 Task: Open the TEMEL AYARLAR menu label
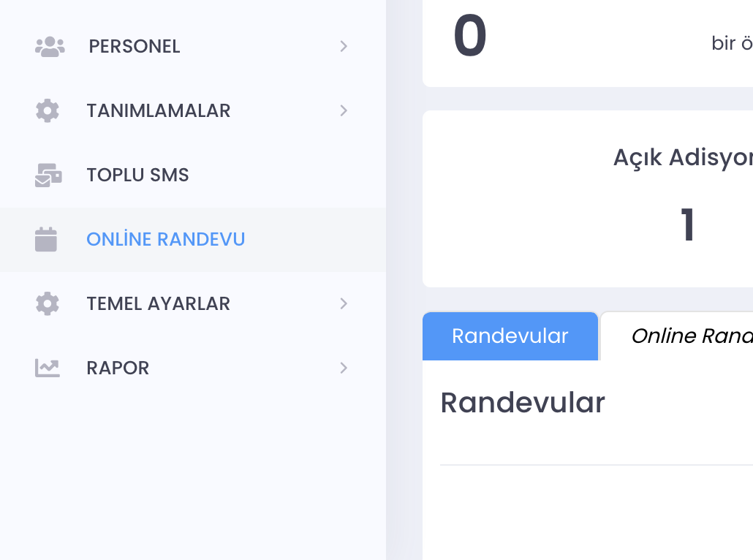click(158, 304)
